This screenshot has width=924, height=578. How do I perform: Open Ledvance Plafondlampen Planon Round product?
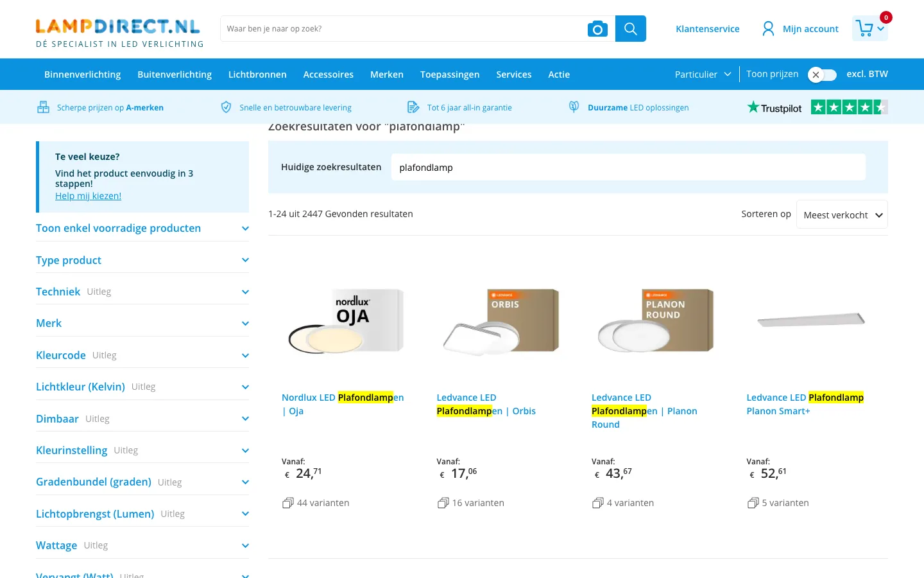[x=644, y=411]
